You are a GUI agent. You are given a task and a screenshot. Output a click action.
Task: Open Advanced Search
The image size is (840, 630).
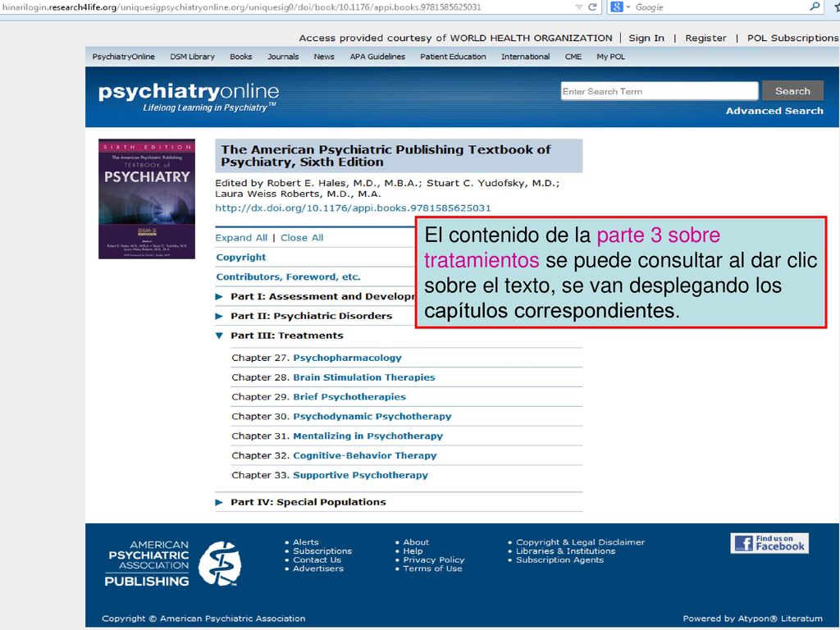pyautogui.click(x=774, y=111)
